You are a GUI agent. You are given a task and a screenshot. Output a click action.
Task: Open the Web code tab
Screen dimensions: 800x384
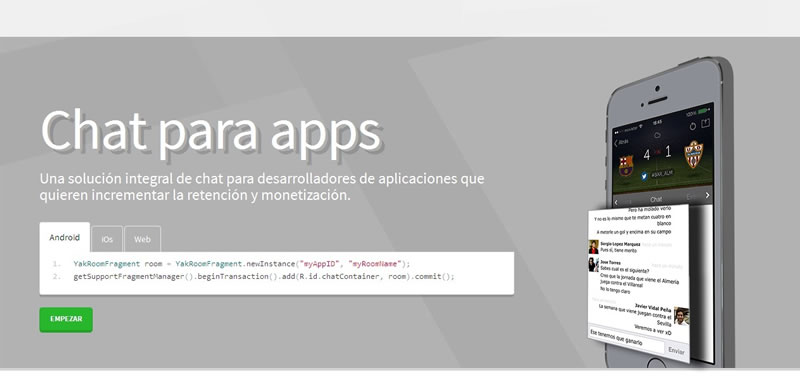(x=142, y=239)
